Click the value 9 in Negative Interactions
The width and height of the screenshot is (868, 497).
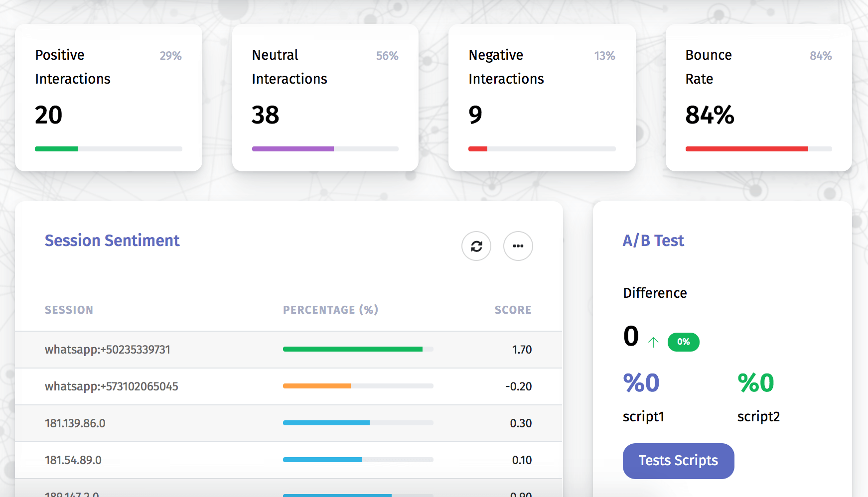pos(475,115)
